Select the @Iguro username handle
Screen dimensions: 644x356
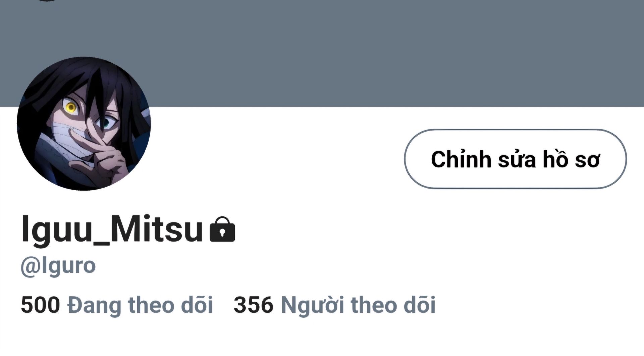58,266
